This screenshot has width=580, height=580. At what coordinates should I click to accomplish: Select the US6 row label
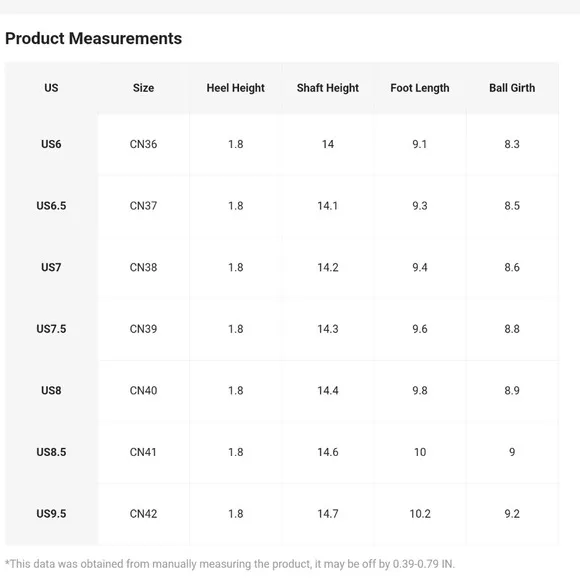(51, 144)
